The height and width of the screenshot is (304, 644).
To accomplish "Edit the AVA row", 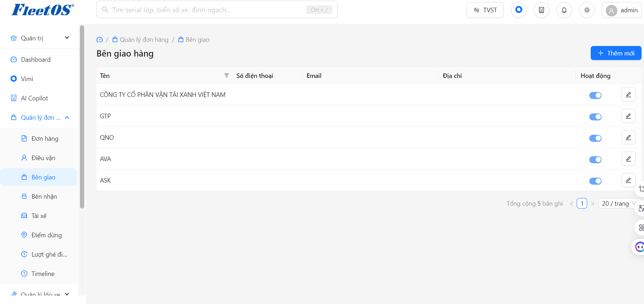I will 628,159.
